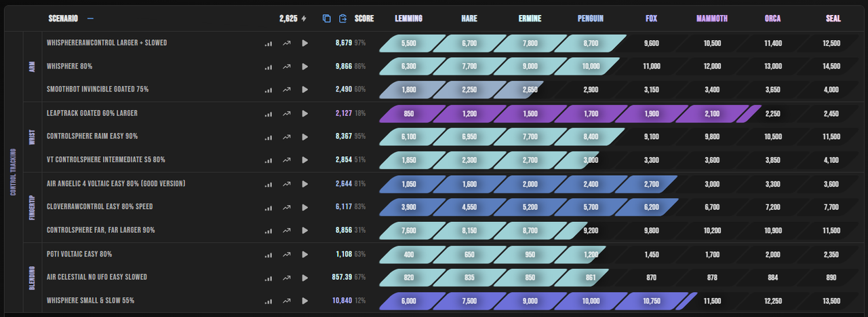Screen dimensions: 868x317
Task: Play Controlsphere rAim Easy 90% scenario
Action: (304, 136)
